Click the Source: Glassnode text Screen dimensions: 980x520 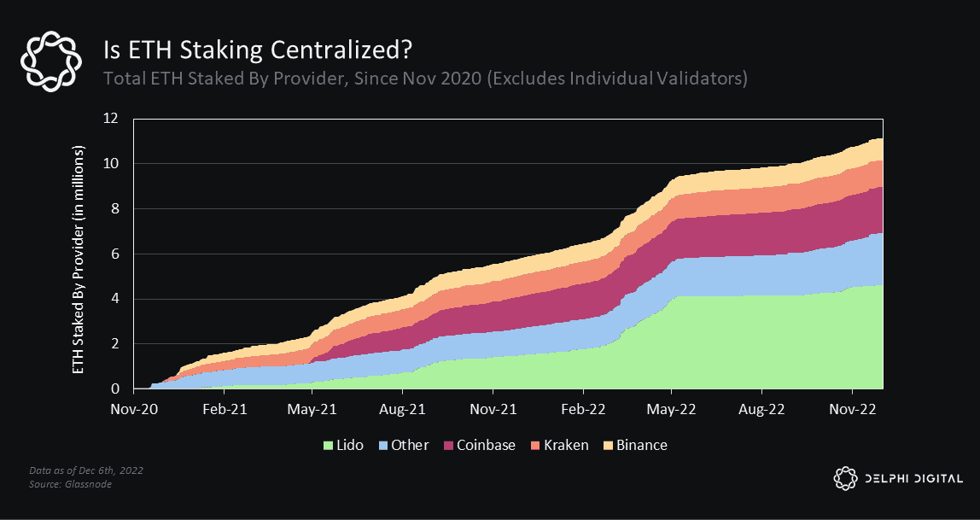click(71, 484)
